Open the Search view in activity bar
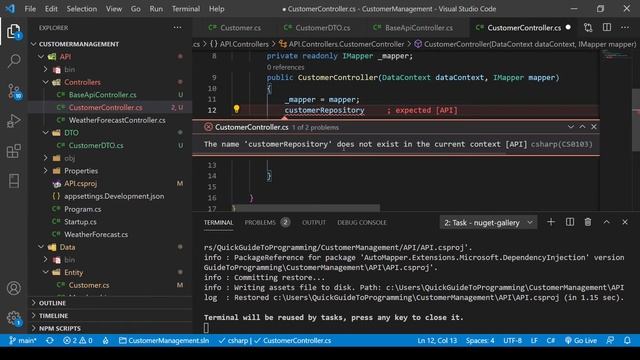The height and width of the screenshot is (360, 640). click(x=14, y=61)
